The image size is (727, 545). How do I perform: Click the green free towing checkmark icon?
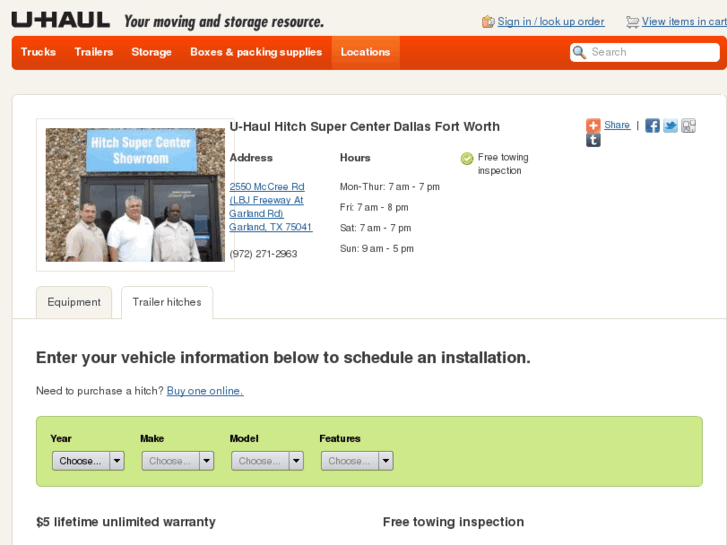tap(467, 159)
